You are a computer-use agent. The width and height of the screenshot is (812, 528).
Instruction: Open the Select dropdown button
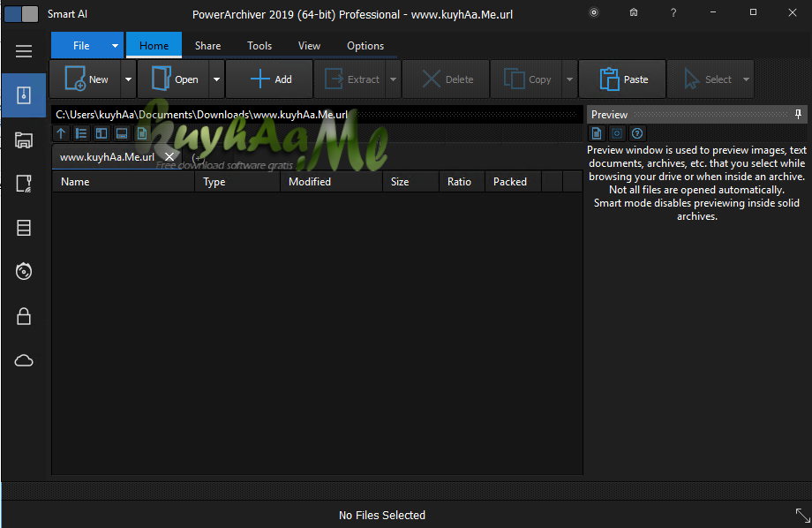(x=710, y=79)
